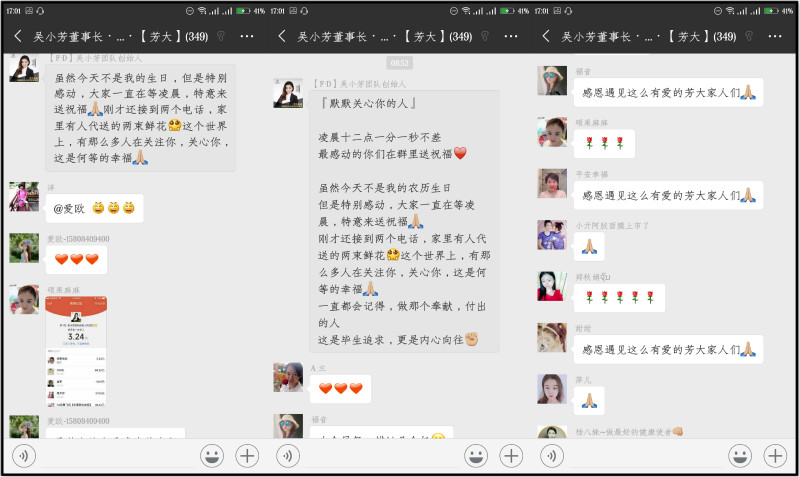
Task: Tap the voice input icon in the left chat panel
Action: point(25,456)
